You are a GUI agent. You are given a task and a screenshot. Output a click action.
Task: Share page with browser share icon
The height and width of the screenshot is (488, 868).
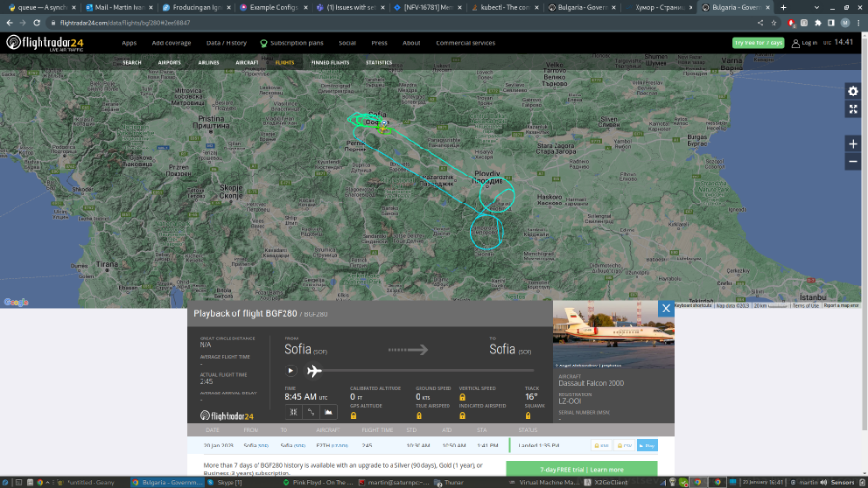tap(760, 23)
